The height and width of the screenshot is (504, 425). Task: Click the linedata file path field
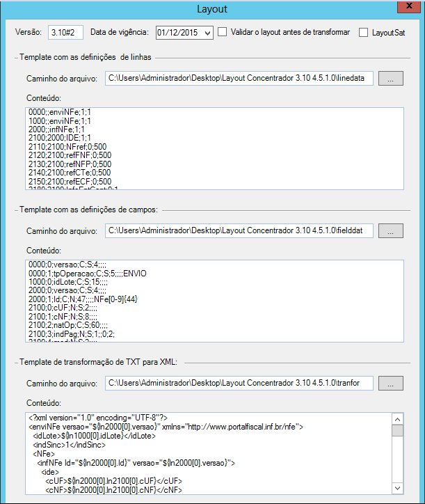[x=240, y=79]
